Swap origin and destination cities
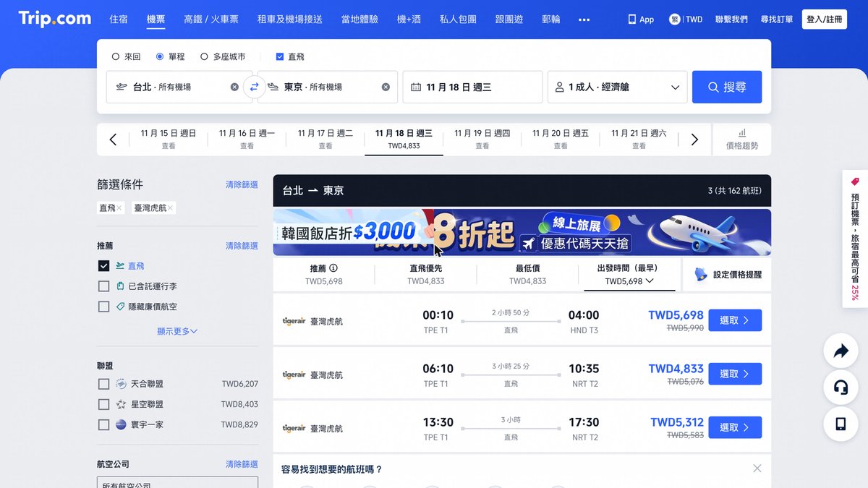The image size is (868, 488). pos(254,87)
